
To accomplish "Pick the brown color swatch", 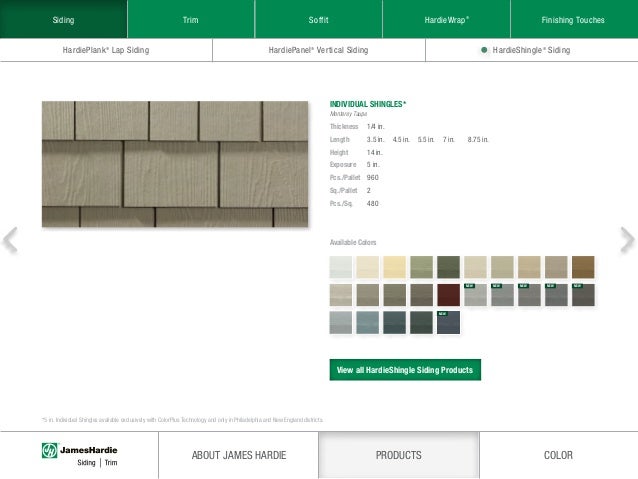I will tap(583, 267).
